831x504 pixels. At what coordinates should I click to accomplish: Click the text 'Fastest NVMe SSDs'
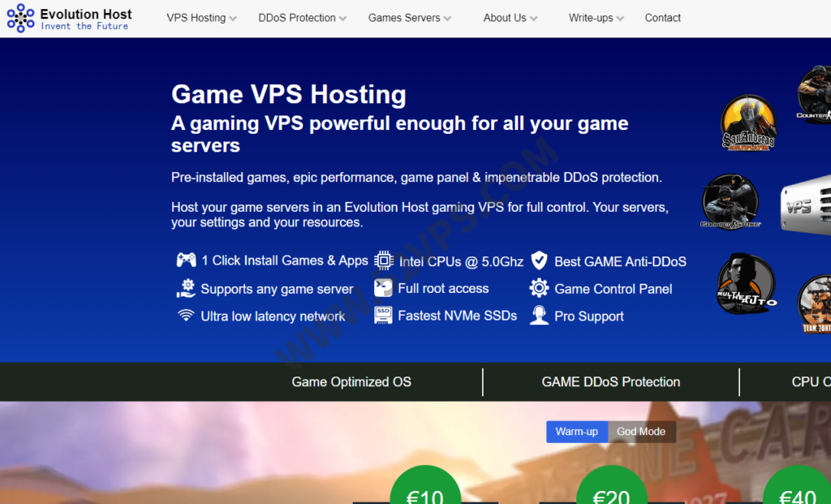(458, 316)
